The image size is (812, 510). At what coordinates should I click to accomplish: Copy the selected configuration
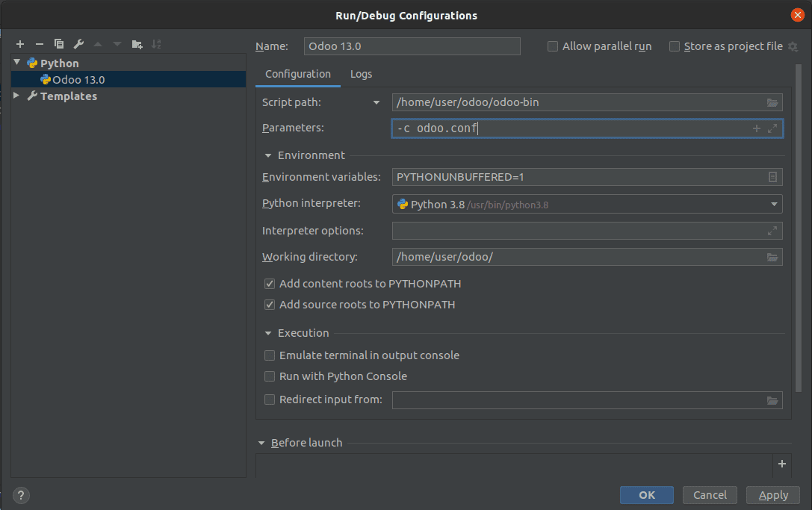coord(59,45)
